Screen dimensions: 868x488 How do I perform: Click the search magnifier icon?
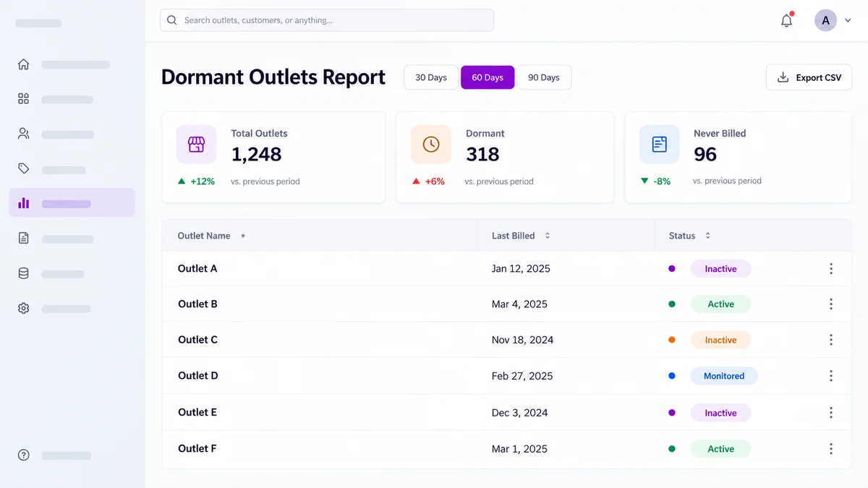point(172,20)
